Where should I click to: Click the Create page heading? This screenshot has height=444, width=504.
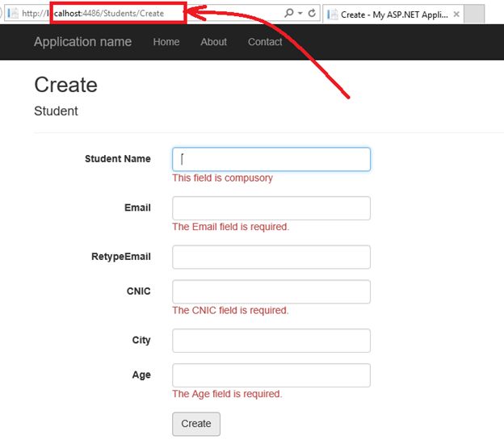66,85
